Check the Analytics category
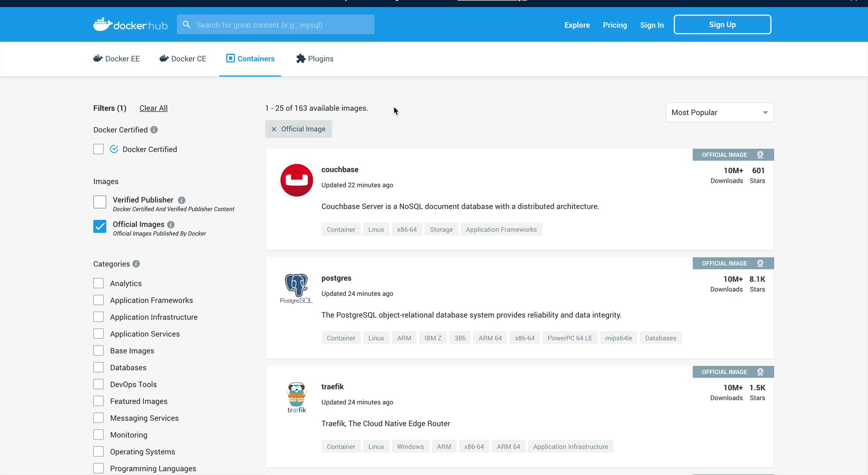The width and height of the screenshot is (868, 475). click(x=99, y=283)
